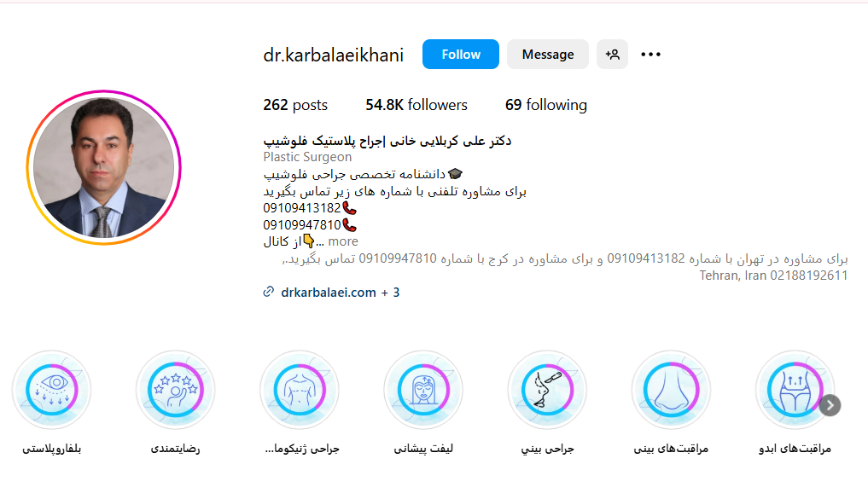Click the 262 posts count

coord(295,105)
